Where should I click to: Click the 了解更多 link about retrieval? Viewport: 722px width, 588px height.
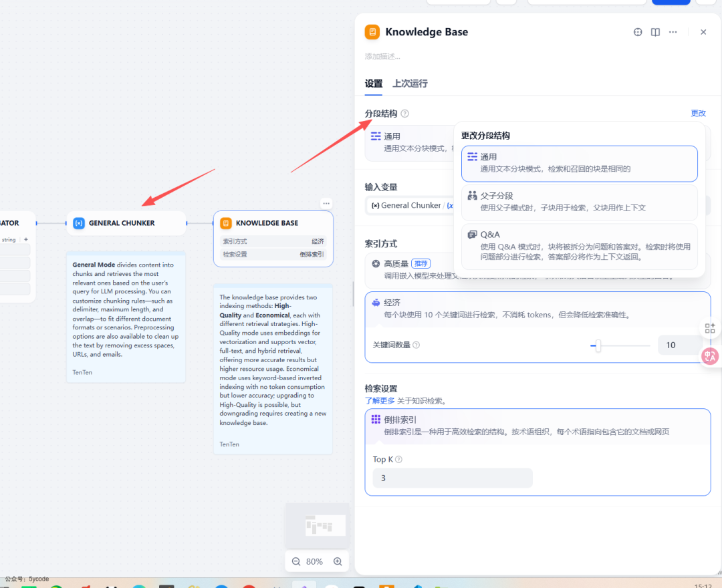(379, 400)
